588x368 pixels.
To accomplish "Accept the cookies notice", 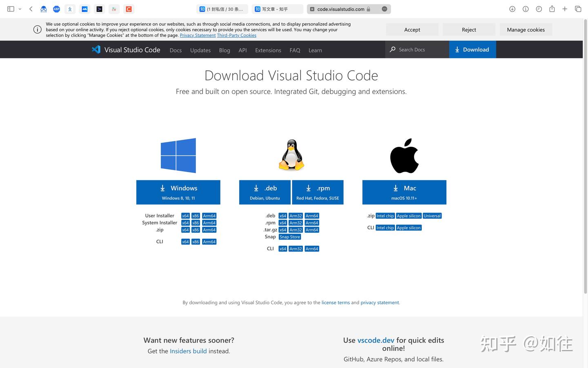I will 412,29.
